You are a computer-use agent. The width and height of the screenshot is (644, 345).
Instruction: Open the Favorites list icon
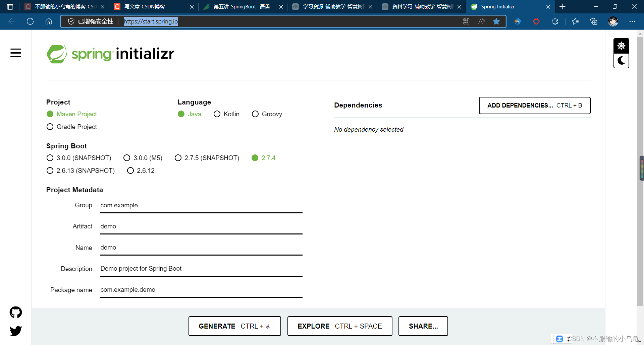click(x=575, y=21)
